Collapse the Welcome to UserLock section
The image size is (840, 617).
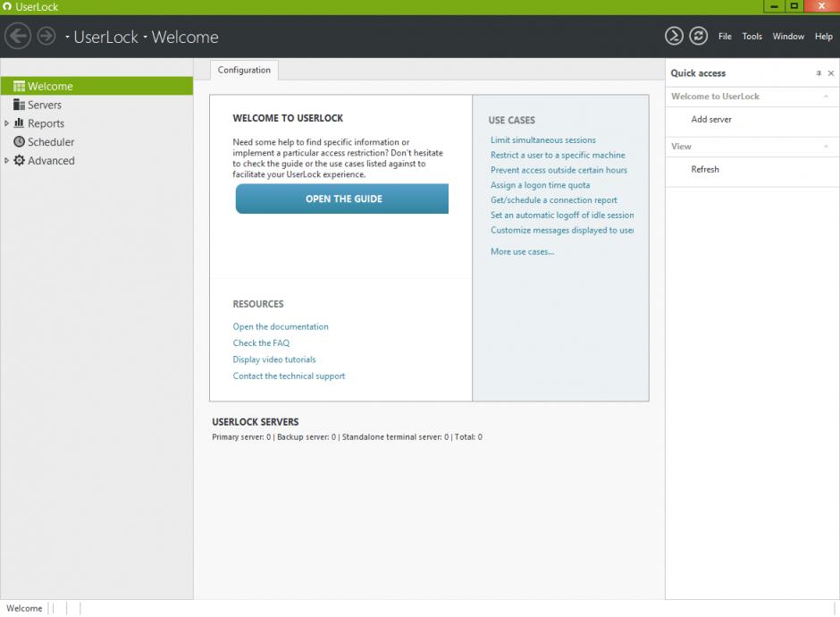[826, 97]
